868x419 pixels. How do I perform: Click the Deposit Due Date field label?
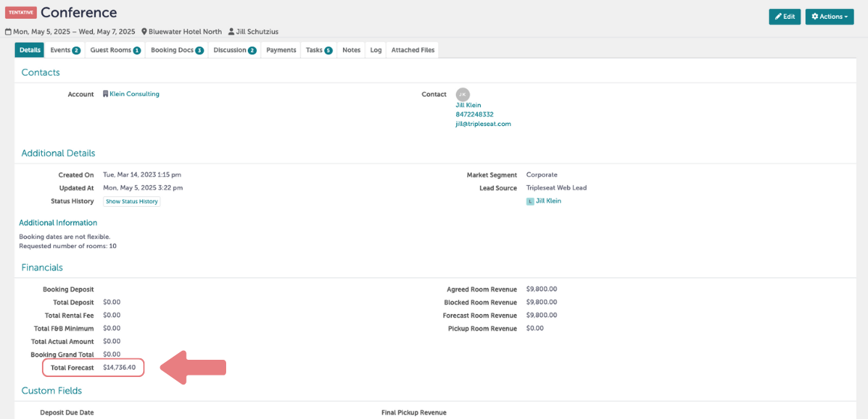(x=67, y=413)
